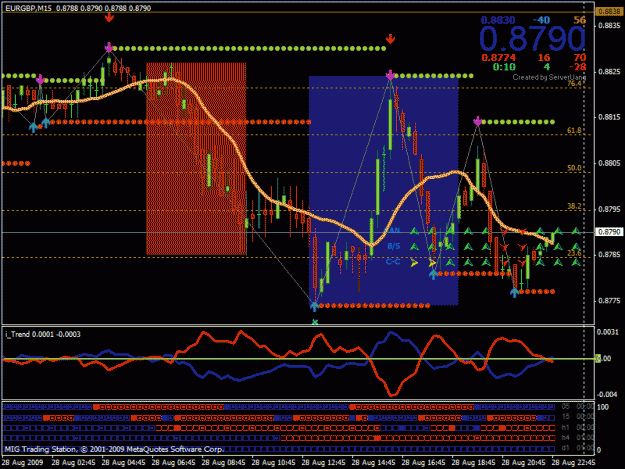Click the orange 56 value

tap(580, 20)
